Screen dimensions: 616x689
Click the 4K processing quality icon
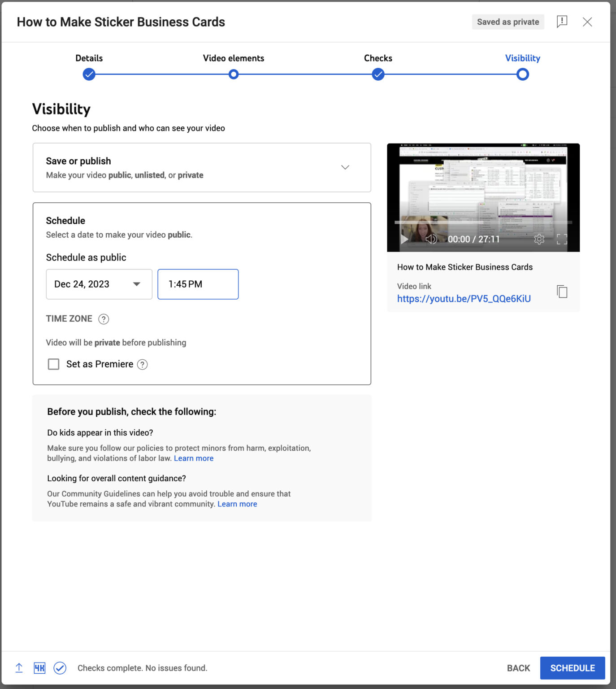[39, 668]
